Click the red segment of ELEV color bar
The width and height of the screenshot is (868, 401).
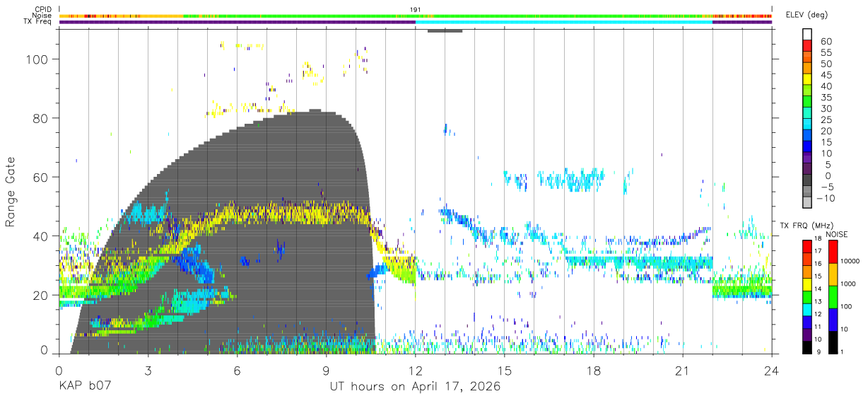[x=808, y=45]
